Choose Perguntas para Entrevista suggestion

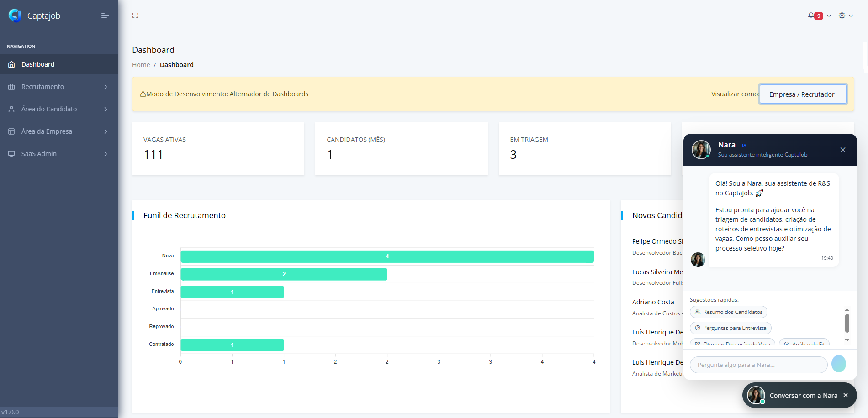(x=730, y=328)
